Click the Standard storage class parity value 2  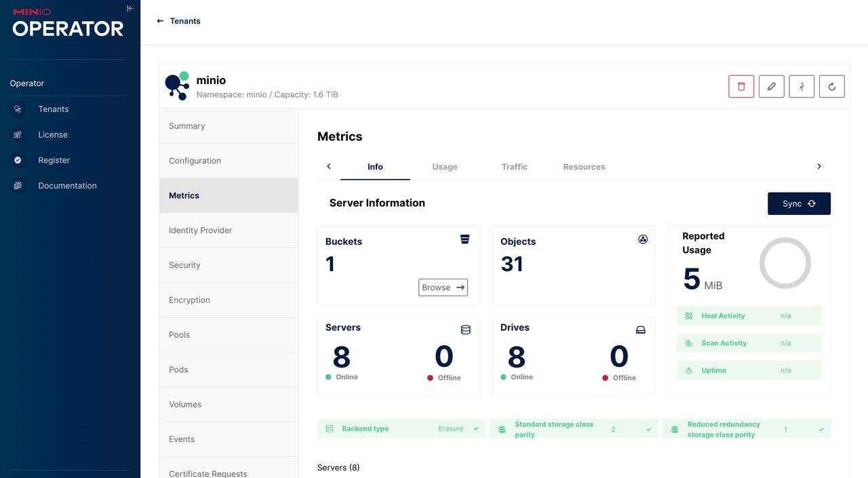[614, 430]
